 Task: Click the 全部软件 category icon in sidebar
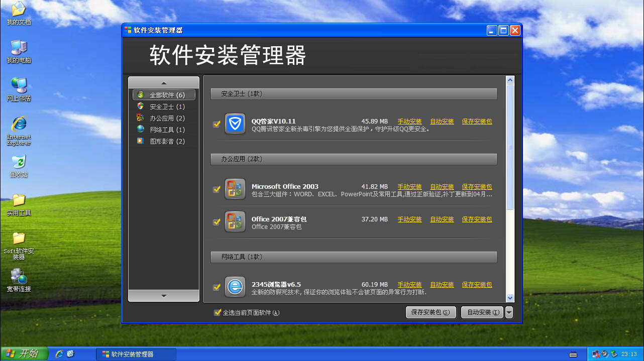click(x=140, y=94)
